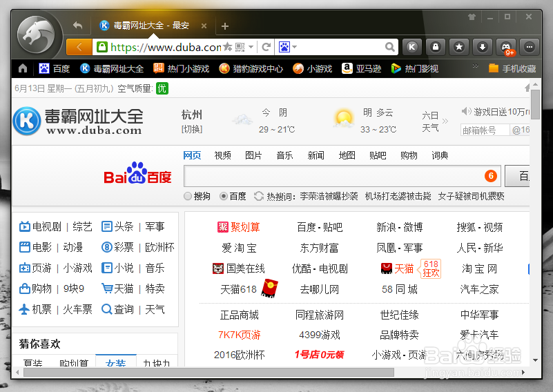Open the favorites star toolbar button
The height and width of the screenshot is (392, 553).
pos(459,47)
